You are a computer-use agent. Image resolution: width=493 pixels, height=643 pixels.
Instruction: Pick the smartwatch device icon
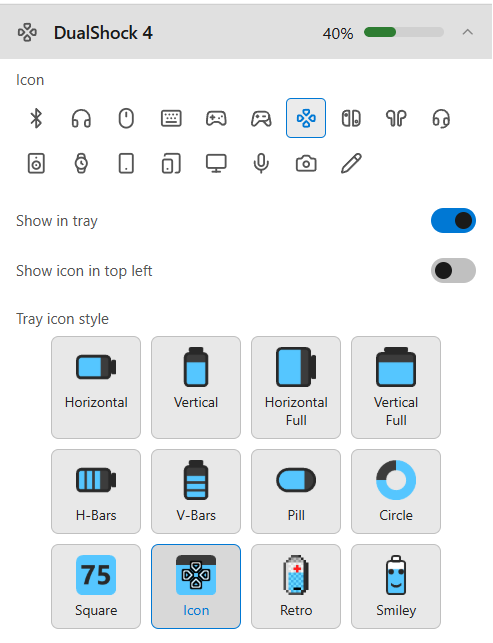[x=81, y=164]
